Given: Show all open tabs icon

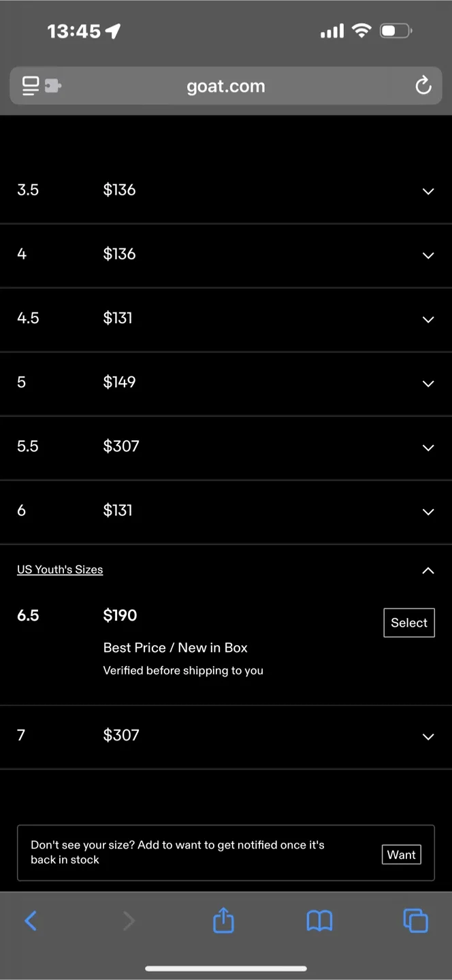Looking at the screenshot, I should pos(415,921).
